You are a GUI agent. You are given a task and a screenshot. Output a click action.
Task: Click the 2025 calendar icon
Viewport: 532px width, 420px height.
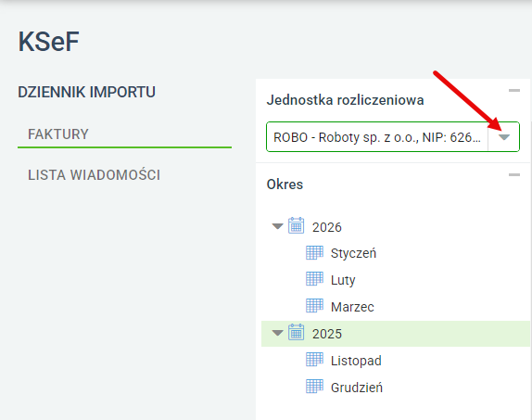(x=296, y=333)
